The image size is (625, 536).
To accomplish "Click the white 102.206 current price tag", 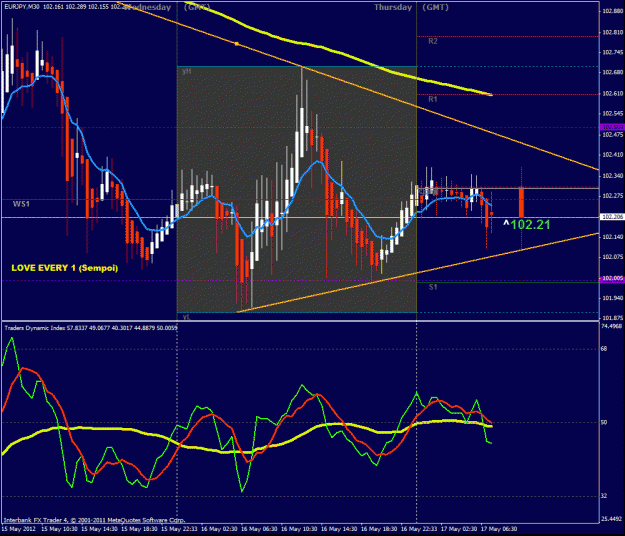I will tap(612, 217).
